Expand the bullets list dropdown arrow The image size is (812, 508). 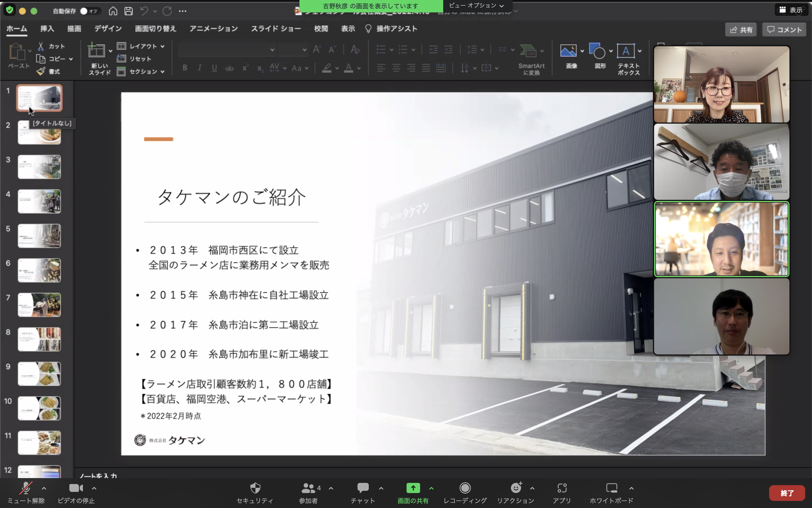[392, 50]
